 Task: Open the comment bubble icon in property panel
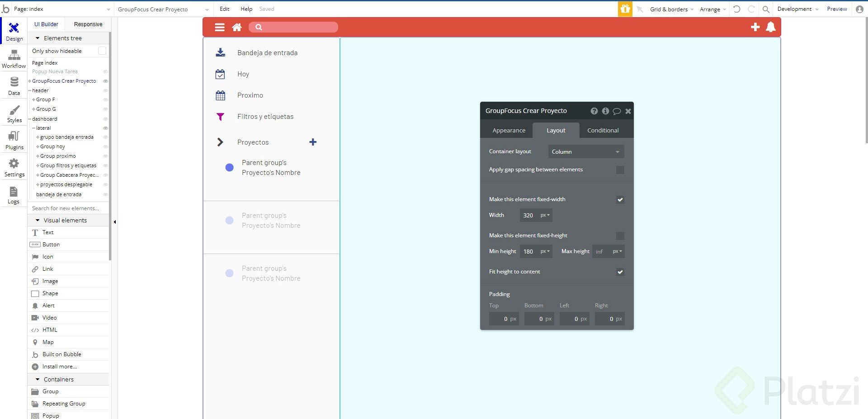(x=617, y=111)
